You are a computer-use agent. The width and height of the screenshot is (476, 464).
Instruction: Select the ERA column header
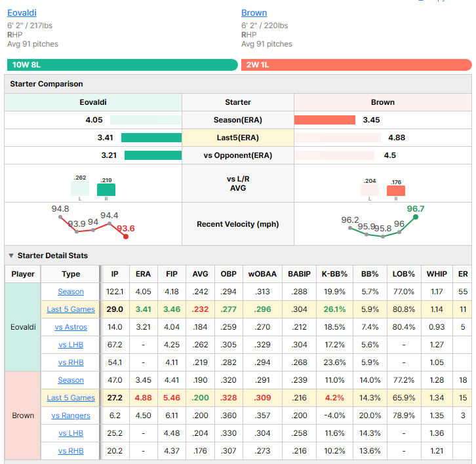tap(143, 274)
